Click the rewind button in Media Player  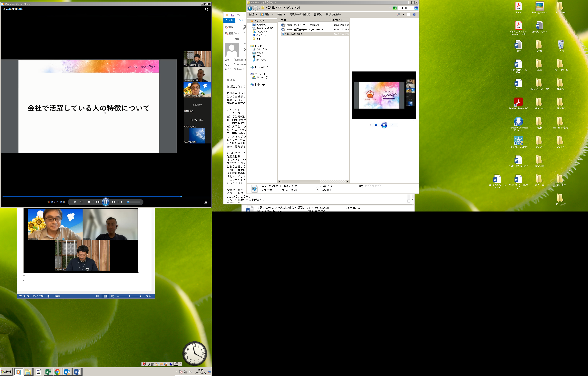(x=97, y=202)
